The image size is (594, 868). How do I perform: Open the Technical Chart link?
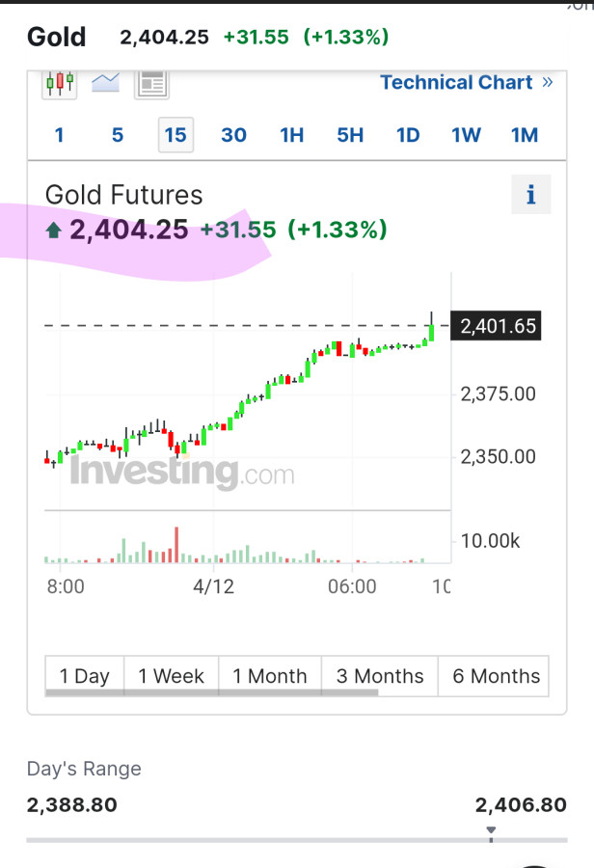(x=456, y=83)
